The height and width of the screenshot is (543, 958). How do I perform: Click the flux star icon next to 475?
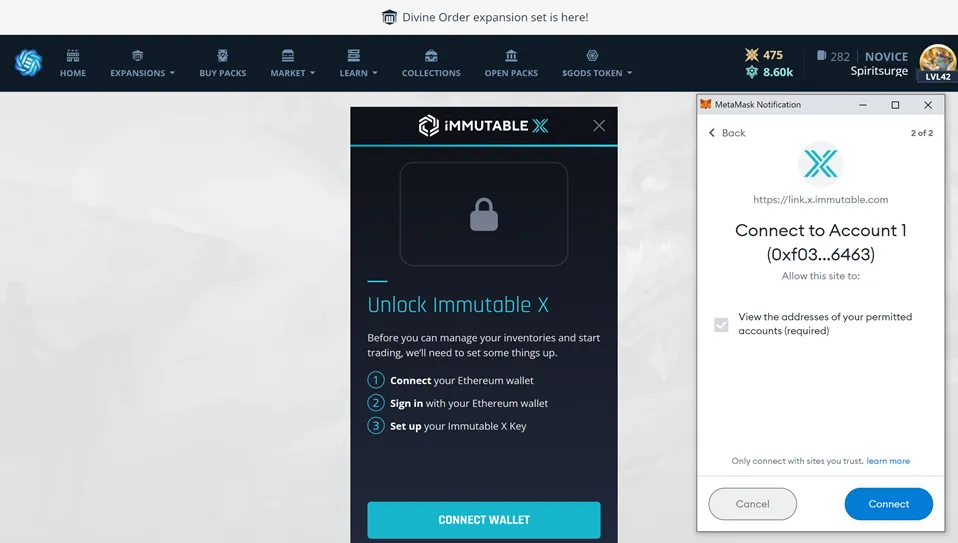pos(751,55)
